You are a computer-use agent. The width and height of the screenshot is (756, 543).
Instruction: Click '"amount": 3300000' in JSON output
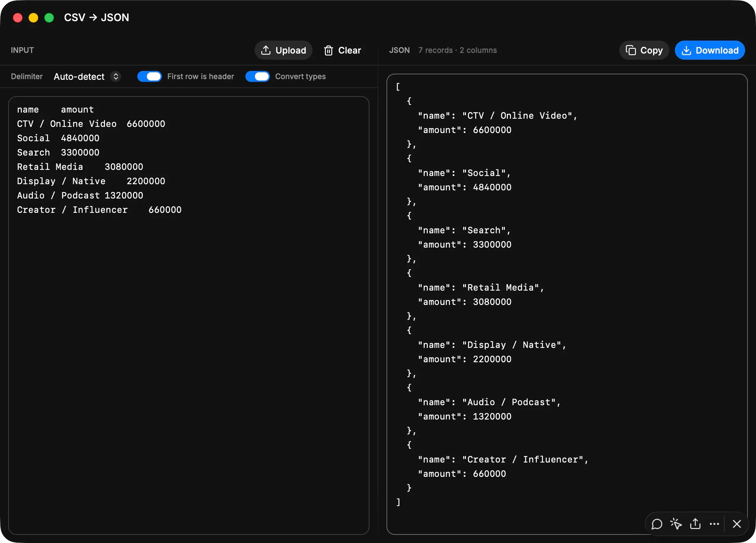[465, 245]
